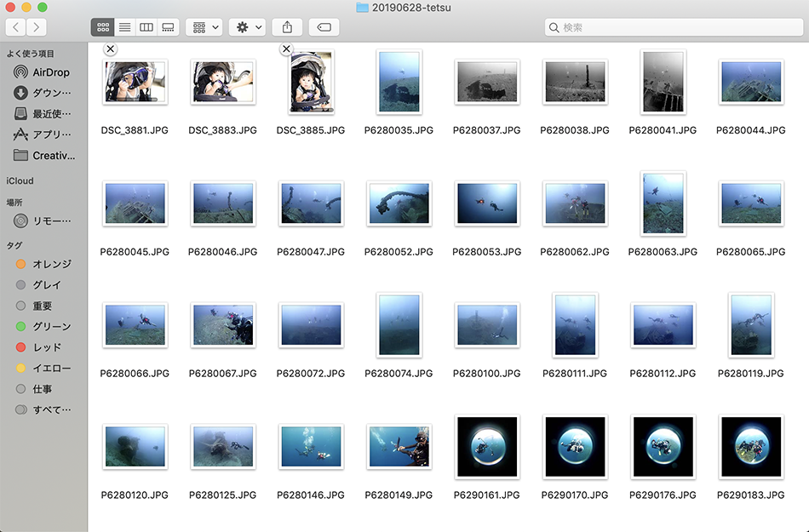Switch to icon view mode
809x532 pixels.
click(103, 27)
